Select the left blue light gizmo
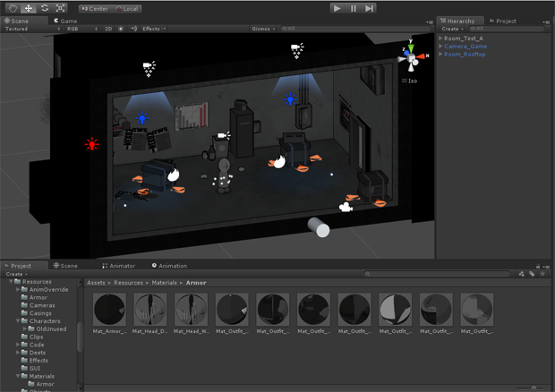This screenshot has width=555, height=392. tap(142, 118)
